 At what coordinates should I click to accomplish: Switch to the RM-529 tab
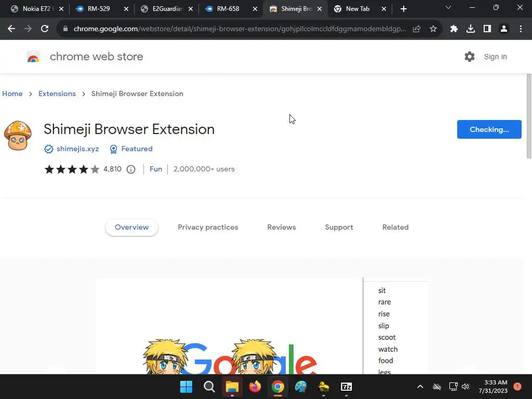pos(98,9)
